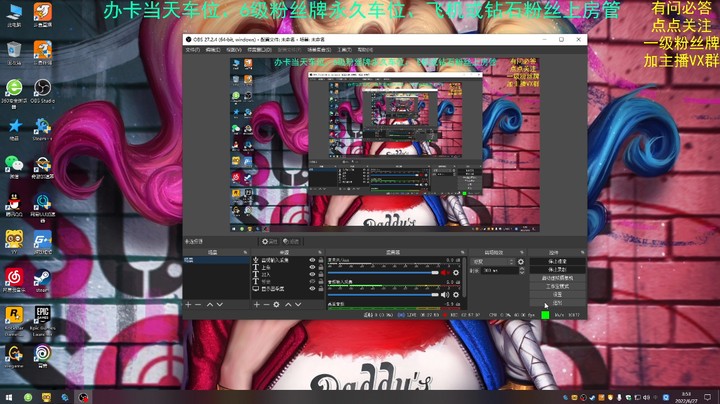Remove the selected source with minus icon
Screen dimensions: 720x404
pyautogui.click(x=266, y=304)
